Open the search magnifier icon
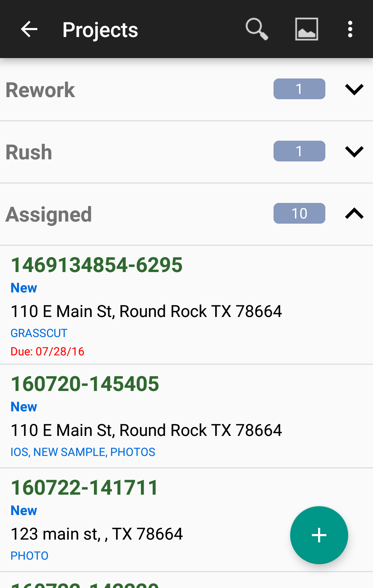373x588 pixels. click(x=257, y=29)
